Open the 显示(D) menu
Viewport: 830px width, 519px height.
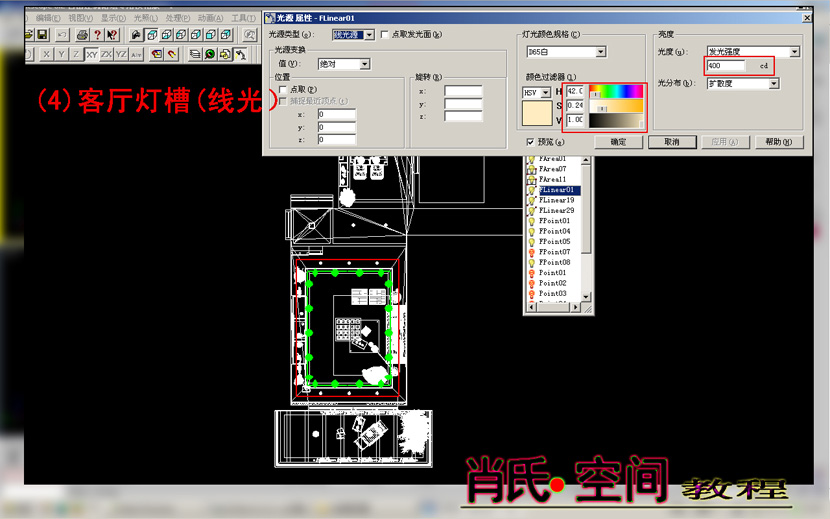(x=113, y=18)
